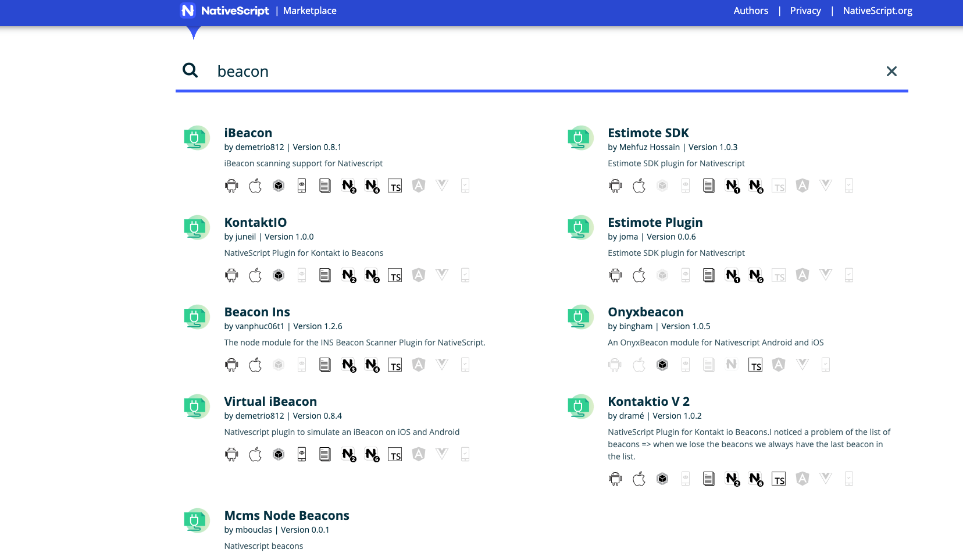Click the Android icon under Beacon Ins
Image resolution: width=963 pixels, height=560 pixels.
pos(231,365)
